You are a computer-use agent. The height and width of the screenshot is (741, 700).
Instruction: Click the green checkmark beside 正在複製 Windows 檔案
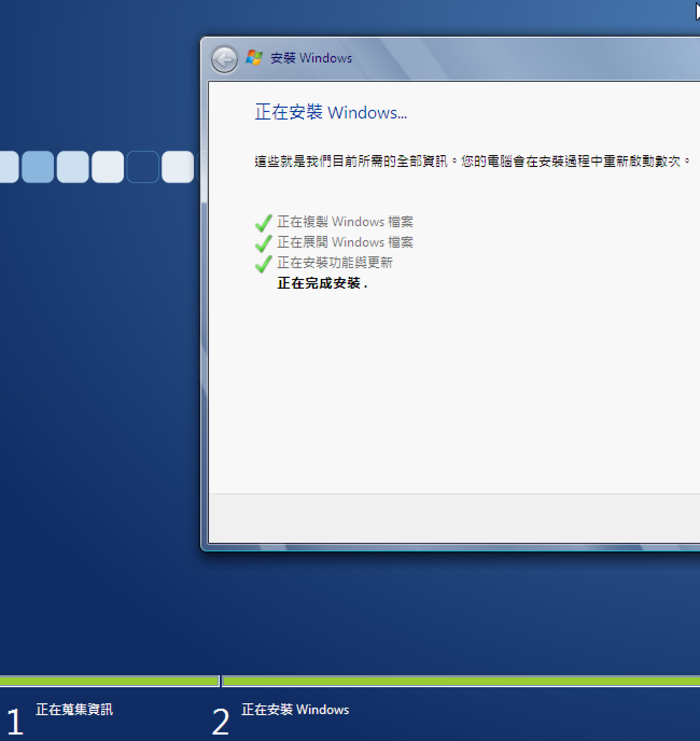point(263,222)
